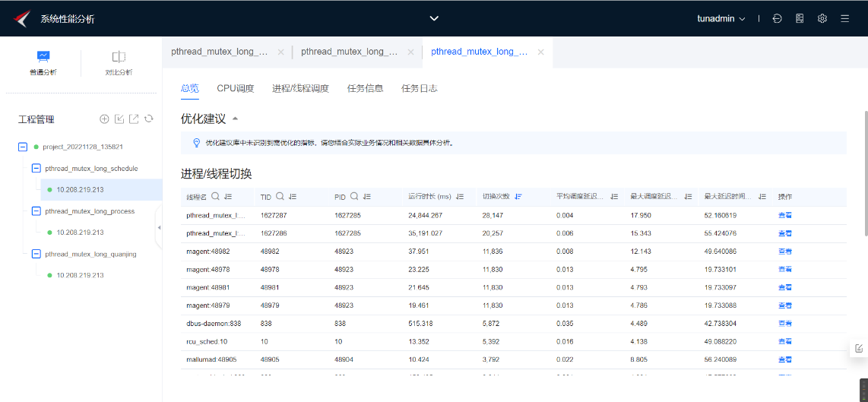This screenshot has width=868, height=402.
Task: Click the search icon in 线程名 column
Action: pyautogui.click(x=215, y=197)
